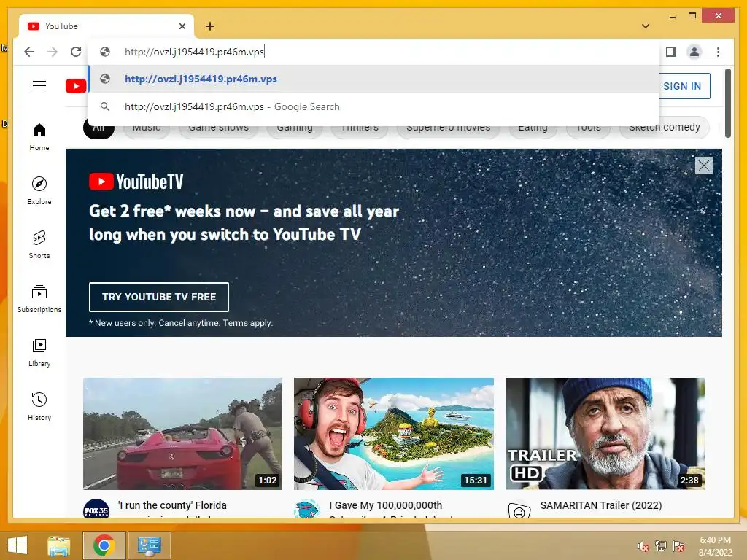The height and width of the screenshot is (560, 747).
Task: Open Explore in the sidebar
Action: coord(39,191)
